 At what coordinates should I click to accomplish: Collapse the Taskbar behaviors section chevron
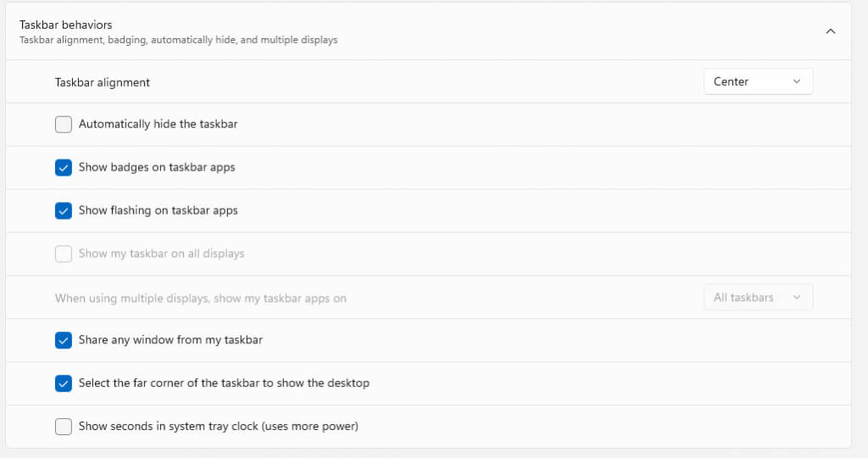click(x=830, y=31)
